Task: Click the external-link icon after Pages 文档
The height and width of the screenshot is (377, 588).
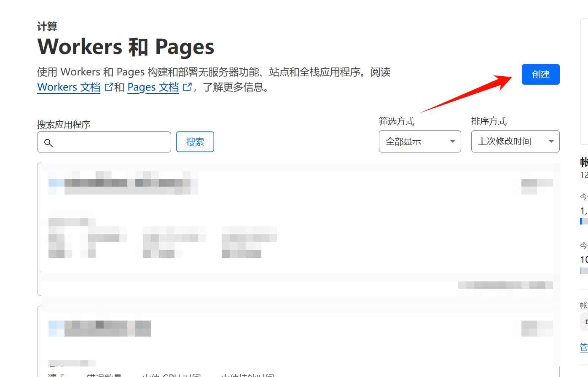Action: pos(188,87)
